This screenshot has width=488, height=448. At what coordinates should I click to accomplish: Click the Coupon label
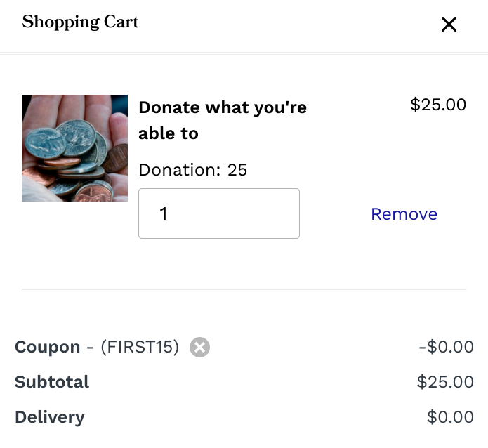(x=48, y=347)
